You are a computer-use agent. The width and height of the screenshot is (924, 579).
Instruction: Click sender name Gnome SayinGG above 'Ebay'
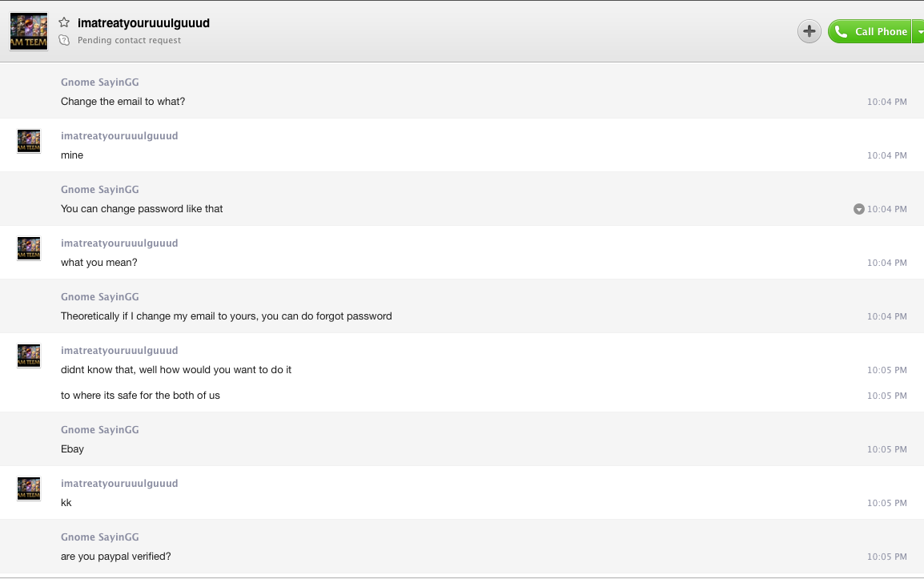99,430
